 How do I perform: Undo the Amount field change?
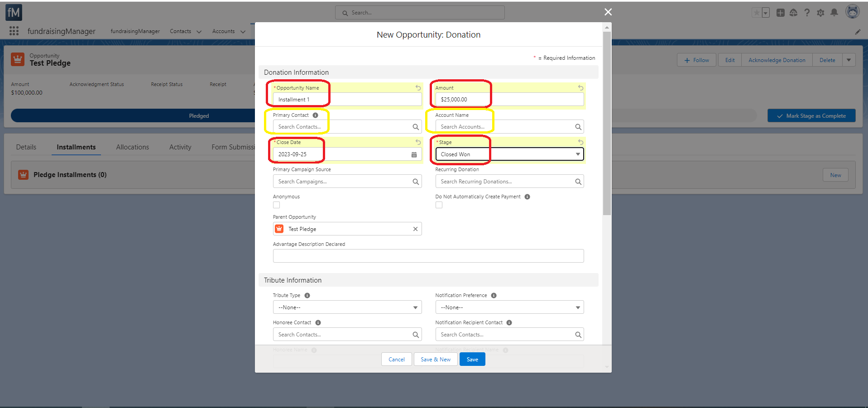580,88
